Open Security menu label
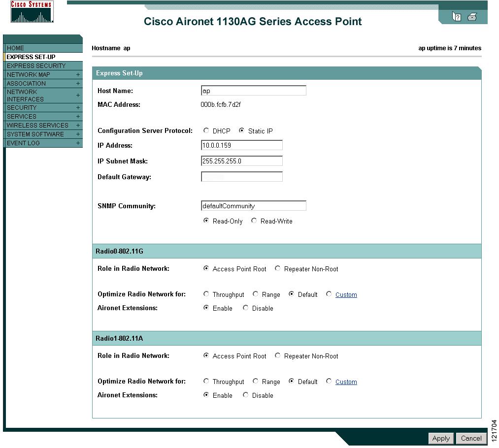 (x=22, y=108)
